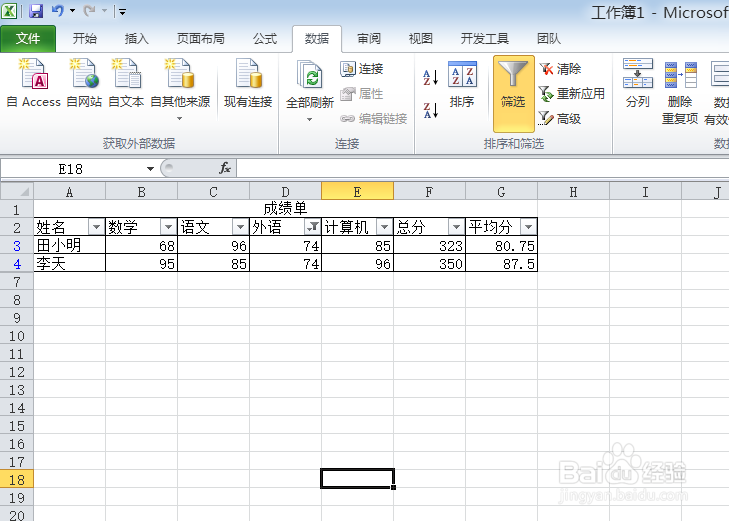Click inside the formula bar
The width and height of the screenshot is (729, 521).
click(483, 168)
